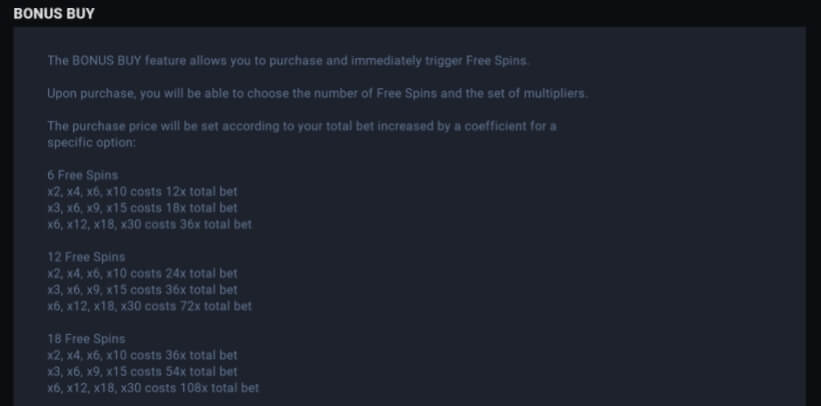Click the 6 spins line costing 36x total bet

pyautogui.click(x=150, y=224)
